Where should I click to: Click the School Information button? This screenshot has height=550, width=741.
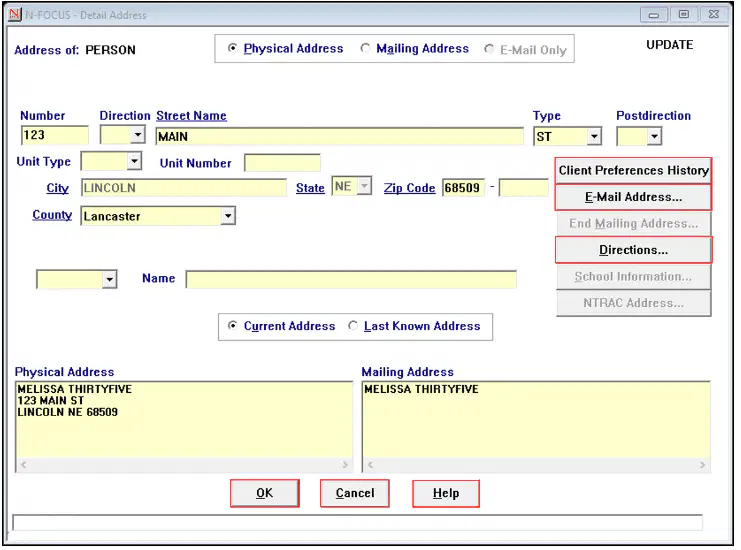click(633, 276)
